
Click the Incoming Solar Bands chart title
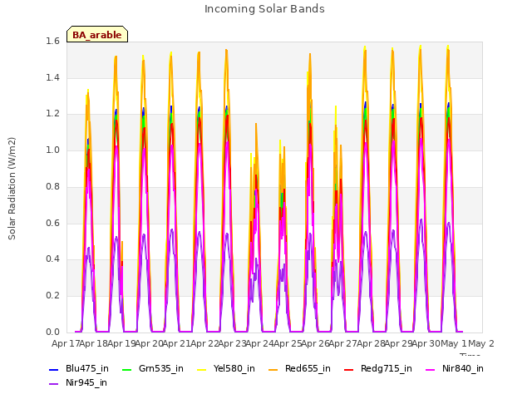pos(264,9)
